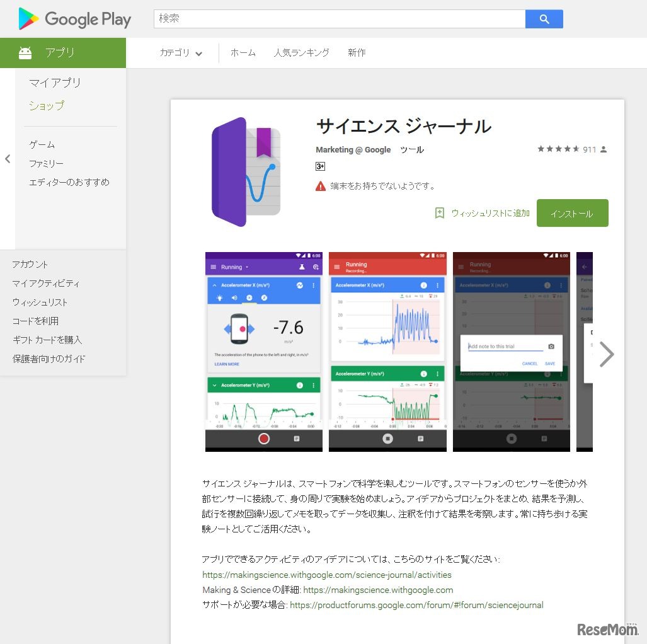
Task: Open エディターのおすすめ link
Action: tap(69, 183)
